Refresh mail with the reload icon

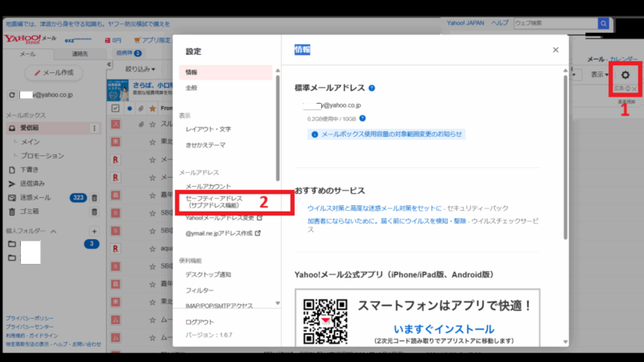pyautogui.click(x=12, y=95)
